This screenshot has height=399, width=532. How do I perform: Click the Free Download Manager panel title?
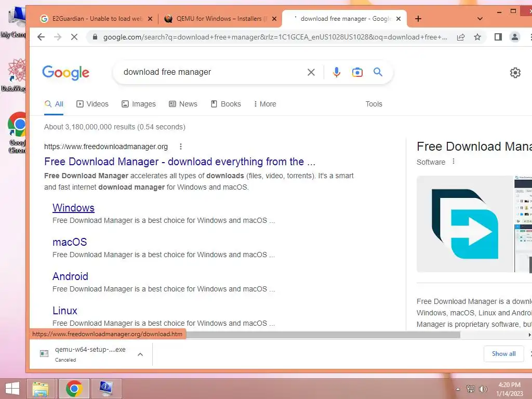(474, 146)
